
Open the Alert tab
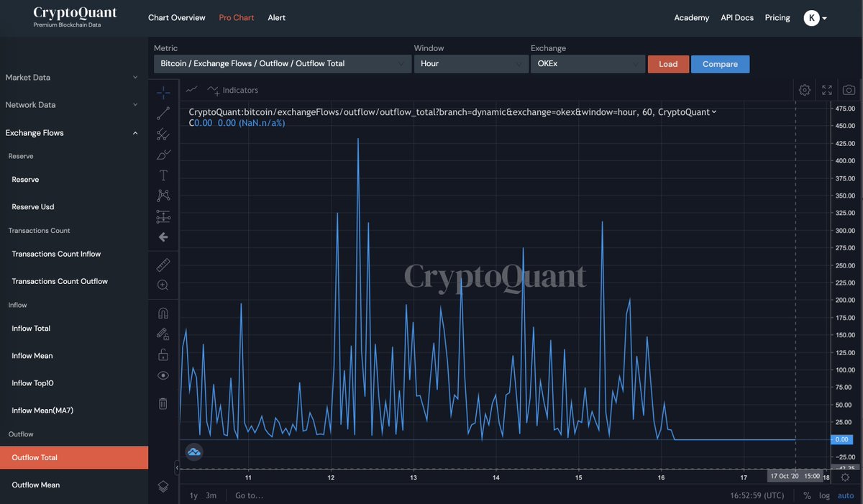pyautogui.click(x=276, y=18)
